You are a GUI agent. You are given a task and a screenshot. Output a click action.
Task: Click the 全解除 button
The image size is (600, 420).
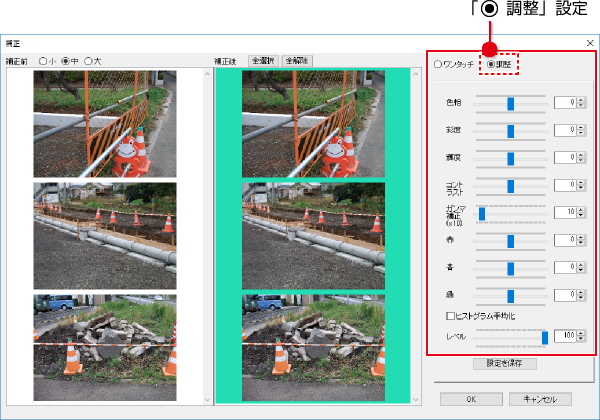[297, 61]
